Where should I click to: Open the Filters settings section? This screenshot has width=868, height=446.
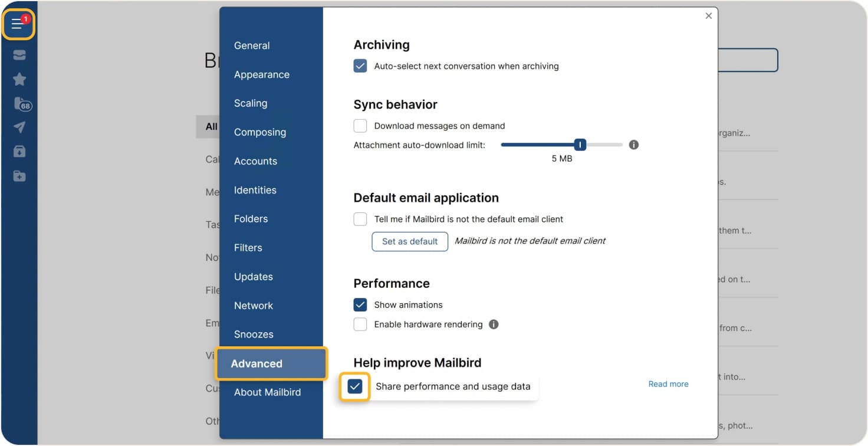tap(248, 248)
